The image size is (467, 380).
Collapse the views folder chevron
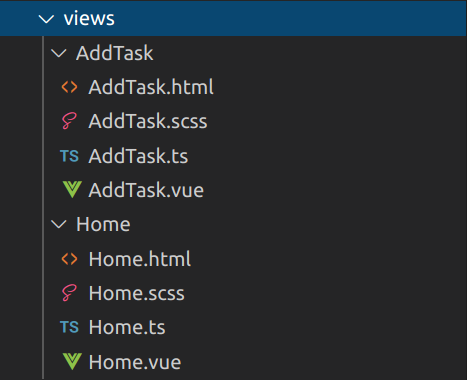click(46, 19)
